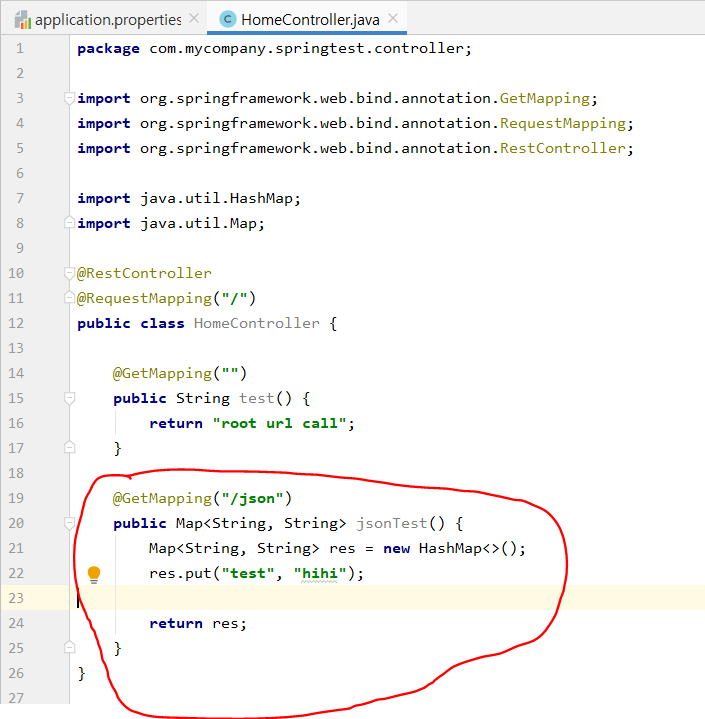Click RestController in the import on line 5
The image size is (705, 719).
coord(562,149)
